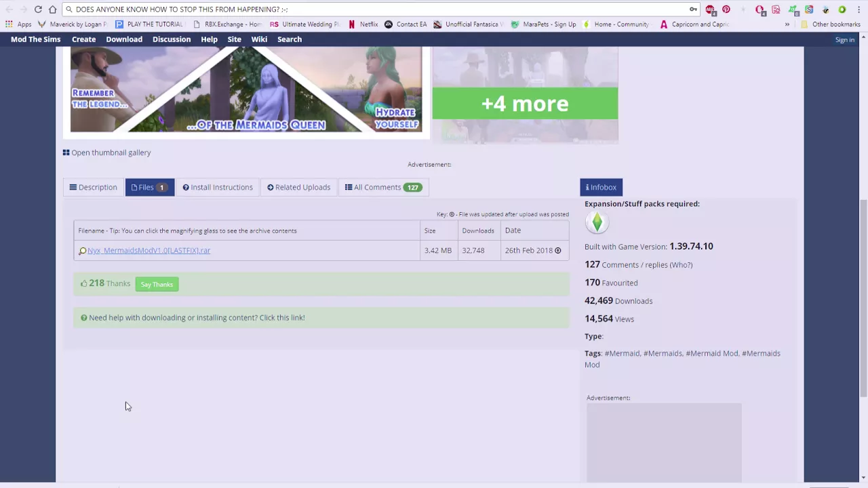Open the Wiki menu item
The width and height of the screenshot is (868, 488).
point(259,39)
